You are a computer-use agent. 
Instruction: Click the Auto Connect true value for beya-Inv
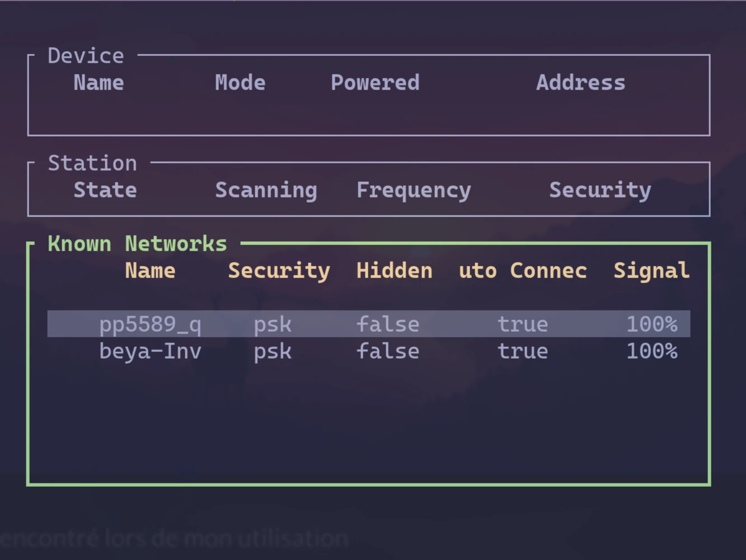522,351
